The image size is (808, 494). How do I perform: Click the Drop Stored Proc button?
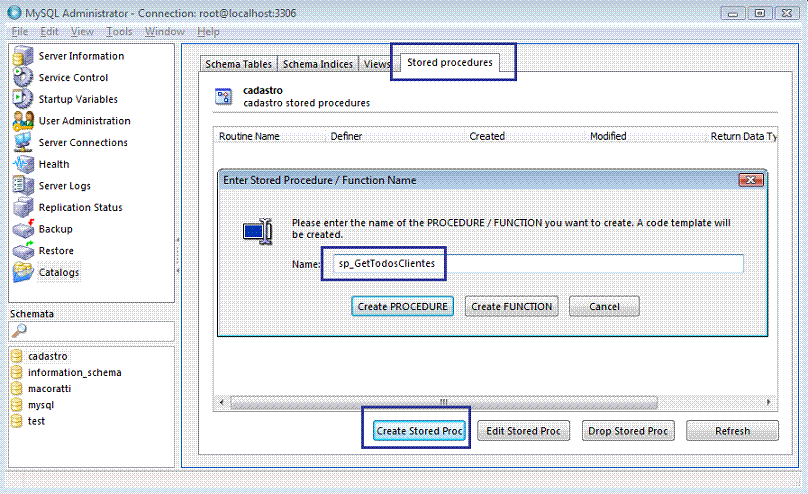coord(628,431)
